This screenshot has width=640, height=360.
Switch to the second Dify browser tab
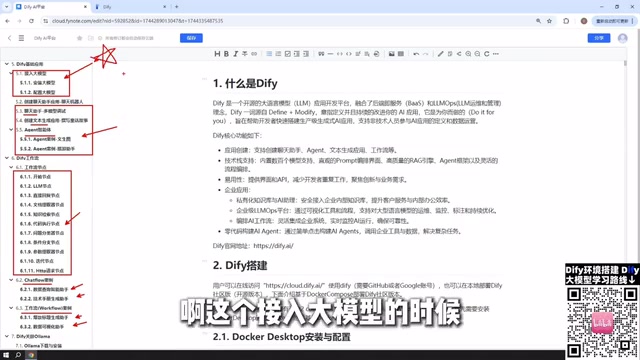coord(130,7)
